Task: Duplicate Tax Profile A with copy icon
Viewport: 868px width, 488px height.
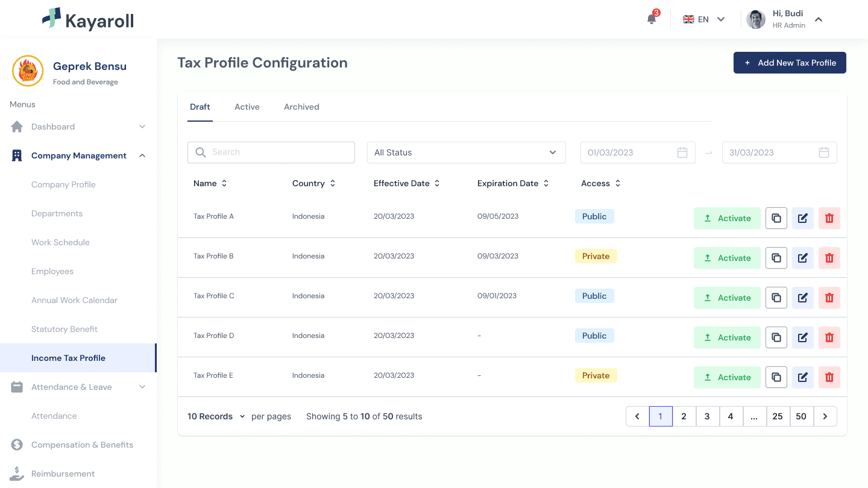Action: pos(776,218)
